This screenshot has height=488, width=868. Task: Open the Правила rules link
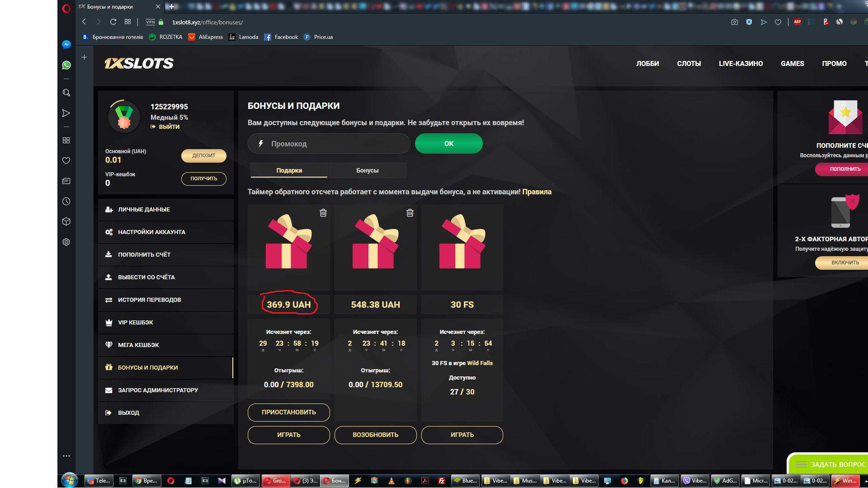(x=537, y=192)
